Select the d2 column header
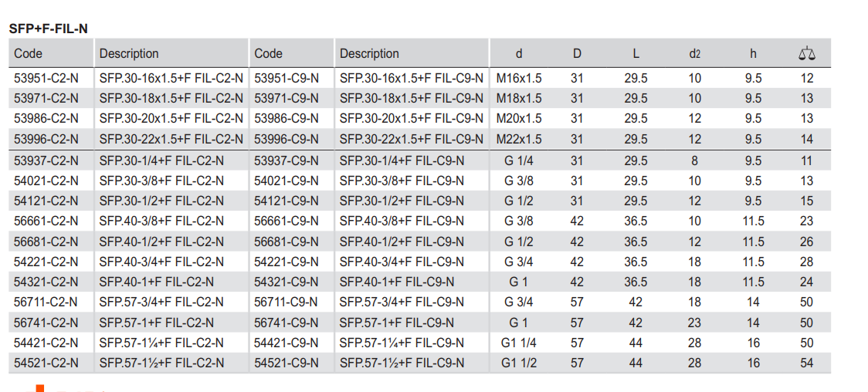This screenshot has height=392, width=868. click(694, 54)
